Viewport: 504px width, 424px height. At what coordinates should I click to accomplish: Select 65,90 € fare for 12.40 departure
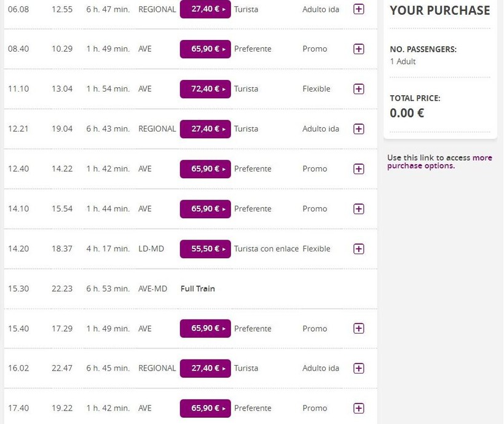point(205,169)
